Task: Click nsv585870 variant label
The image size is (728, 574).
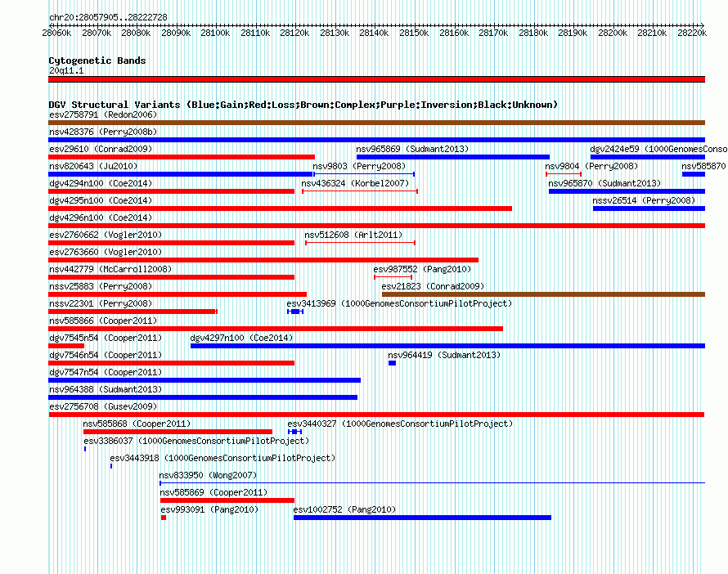Action: (x=703, y=166)
